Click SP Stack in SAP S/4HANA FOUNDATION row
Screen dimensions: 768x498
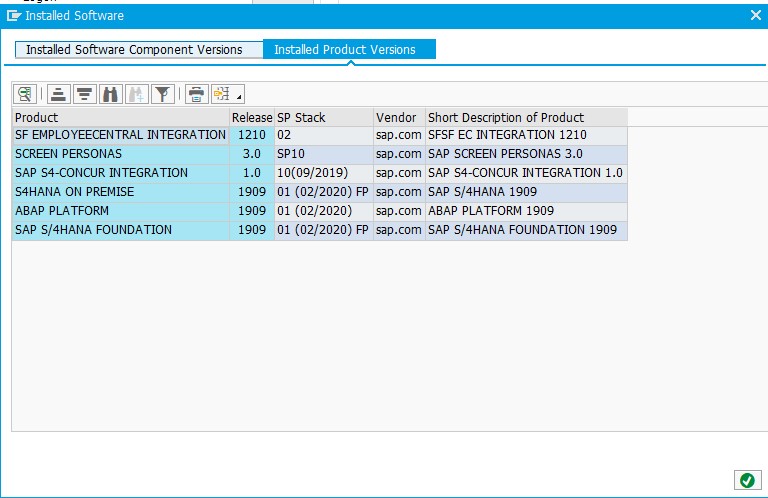[324, 230]
